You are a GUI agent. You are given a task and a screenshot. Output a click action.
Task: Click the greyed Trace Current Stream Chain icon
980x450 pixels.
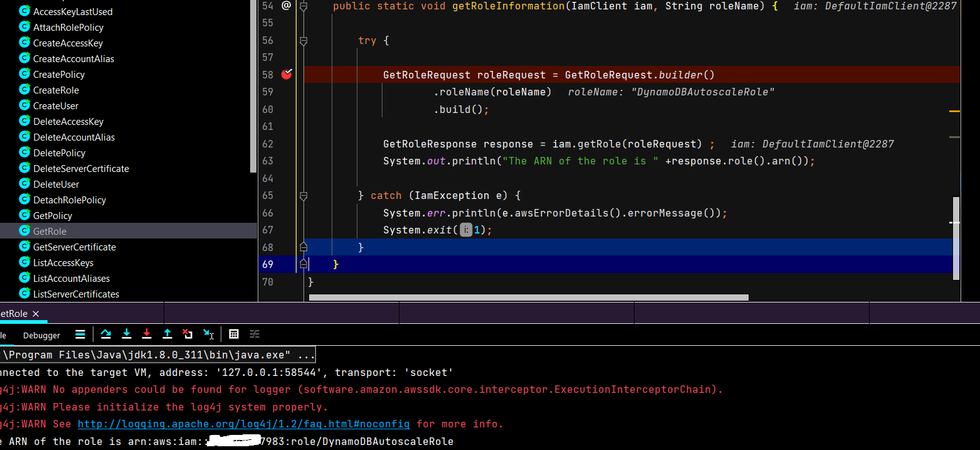[255, 334]
